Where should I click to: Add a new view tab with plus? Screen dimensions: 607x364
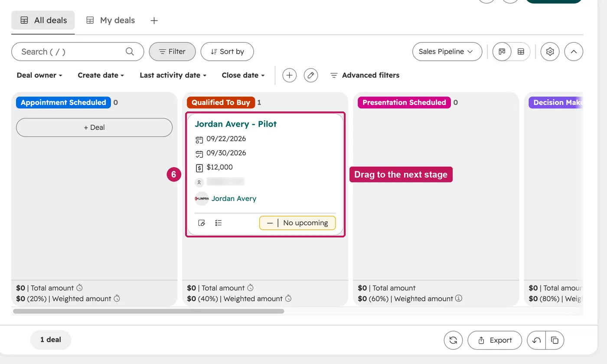[154, 20]
